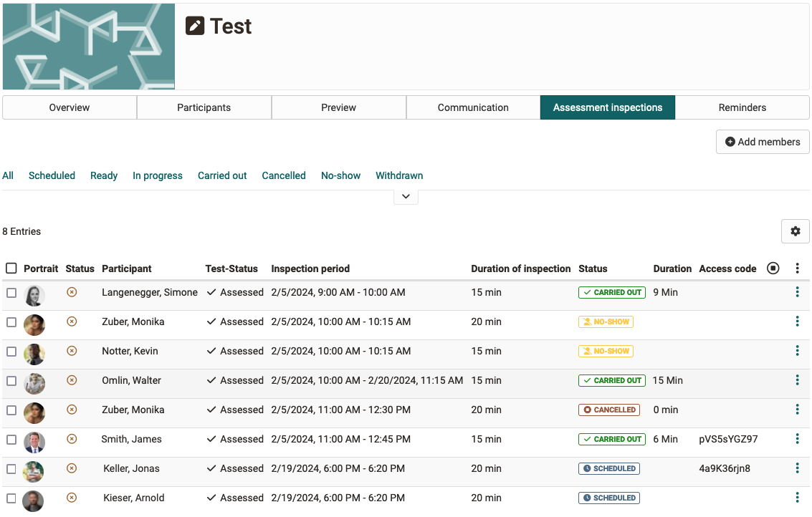Click the status circle-x icon for Notter, Kevin
The width and height of the screenshot is (812, 517).
[72, 351]
